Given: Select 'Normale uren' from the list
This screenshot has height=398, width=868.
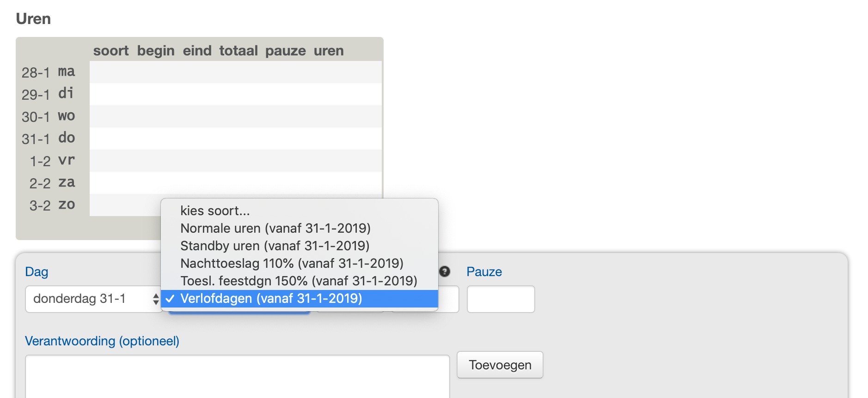Looking at the screenshot, I should (x=275, y=229).
